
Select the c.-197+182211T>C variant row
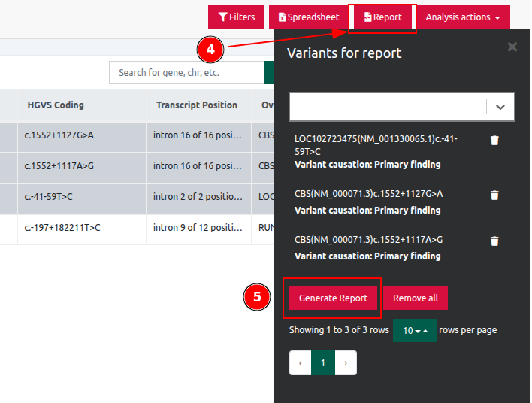(62, 228)
